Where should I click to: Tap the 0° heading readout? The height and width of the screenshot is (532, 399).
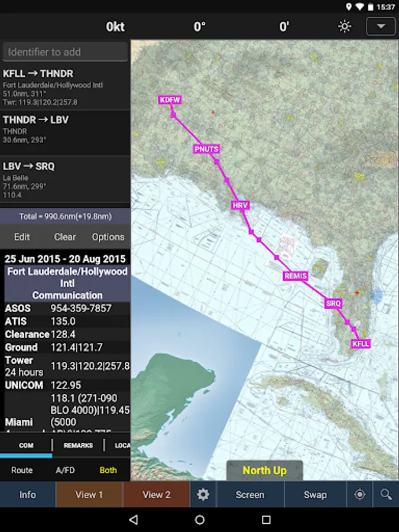200,27
